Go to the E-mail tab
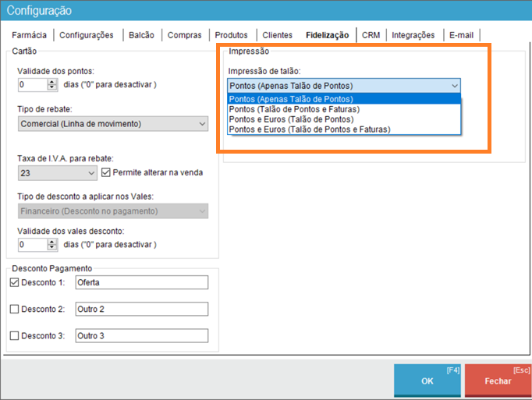Viewport: 532px width, 400px height. [x=461, y=35]
